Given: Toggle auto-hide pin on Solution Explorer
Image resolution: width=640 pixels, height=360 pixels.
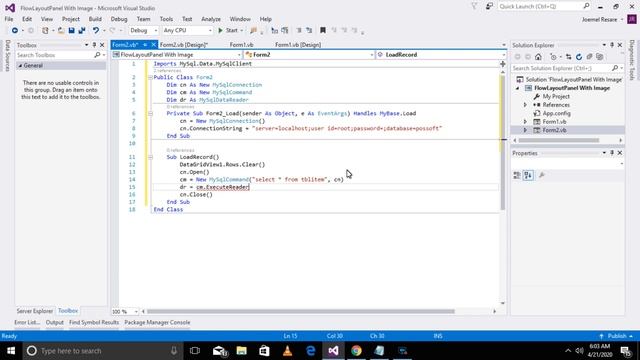Looking at the screenshot, I should pos(612,45).
